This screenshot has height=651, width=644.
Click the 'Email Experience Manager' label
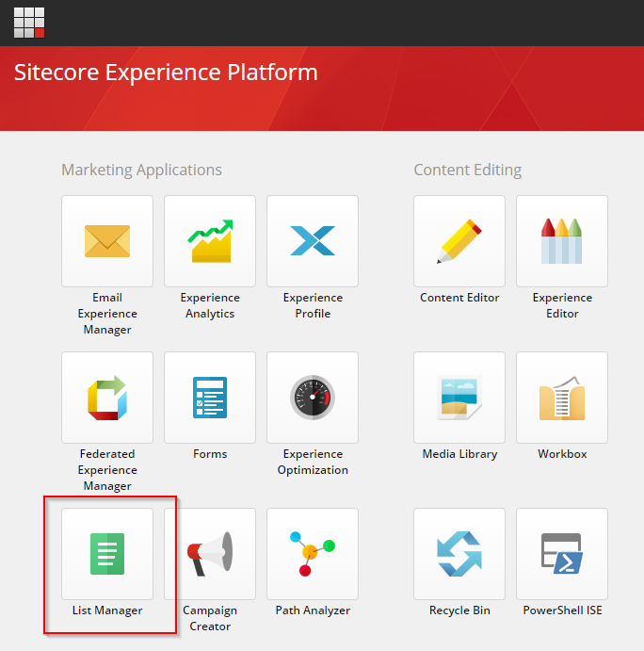(107, 314)
